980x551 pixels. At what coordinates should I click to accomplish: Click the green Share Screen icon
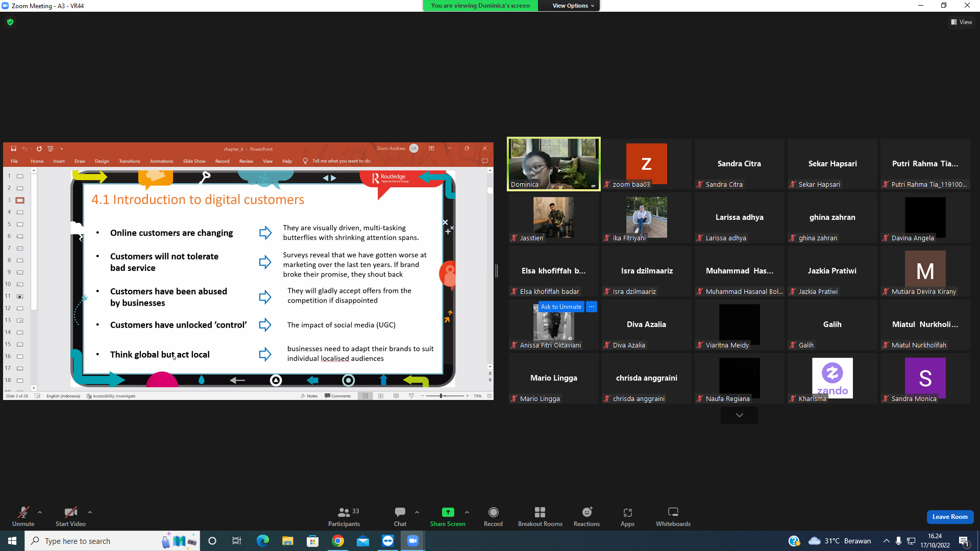tap(448, 512)
